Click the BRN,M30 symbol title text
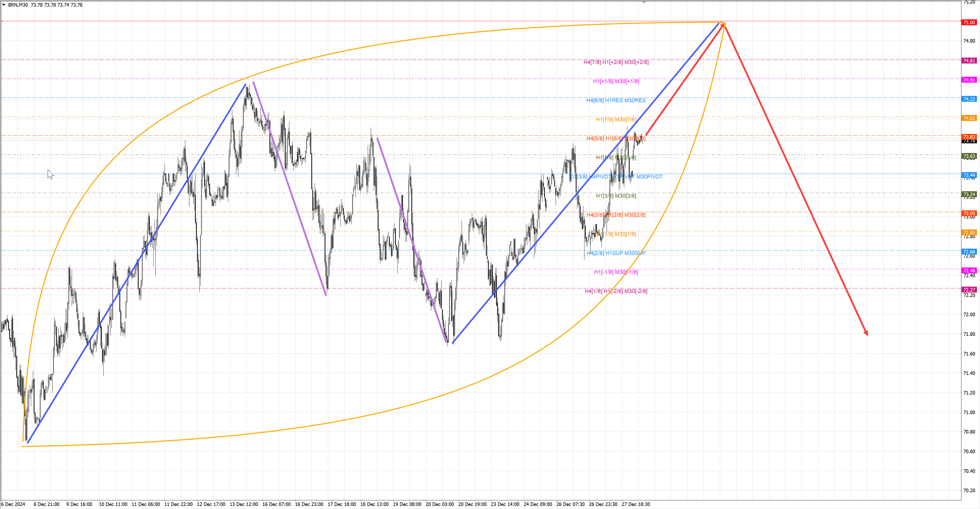The height and width of the screenshot is (509, 980). point(18,5)
